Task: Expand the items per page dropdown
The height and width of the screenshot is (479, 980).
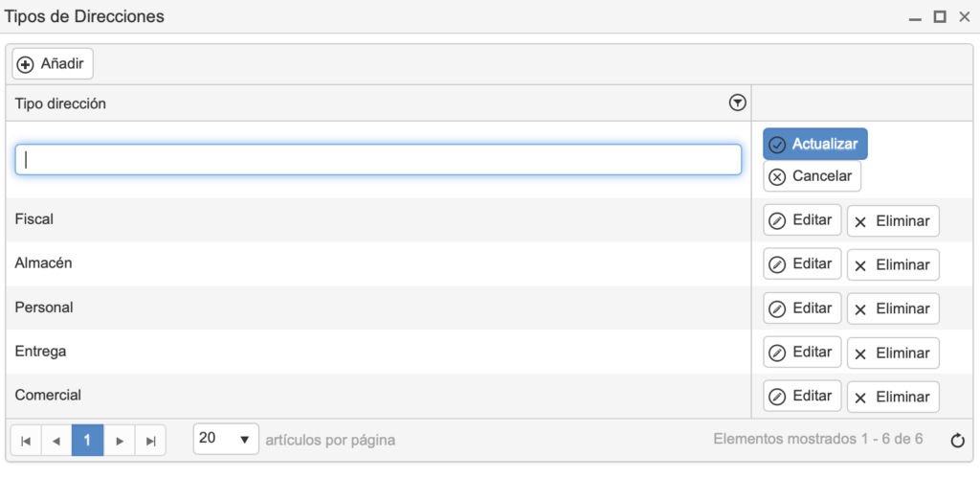Action: point(226,439)
